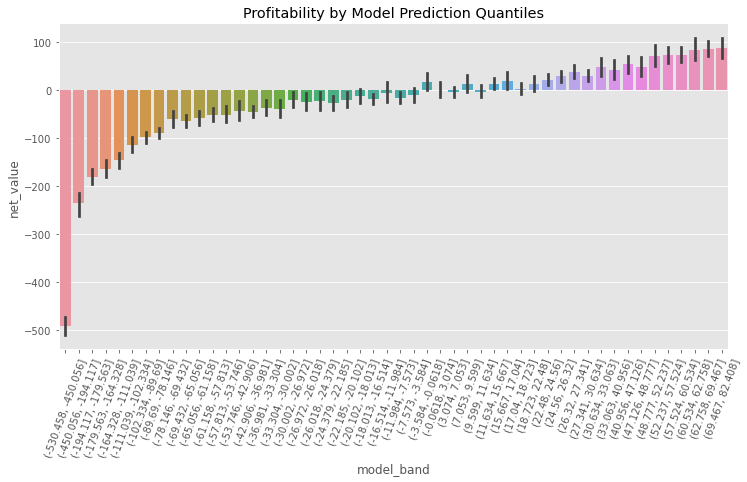The width and height of the screenshot is (747, 482).
Task: Click the y-axis tick label −400
Action: click(40, 283)
